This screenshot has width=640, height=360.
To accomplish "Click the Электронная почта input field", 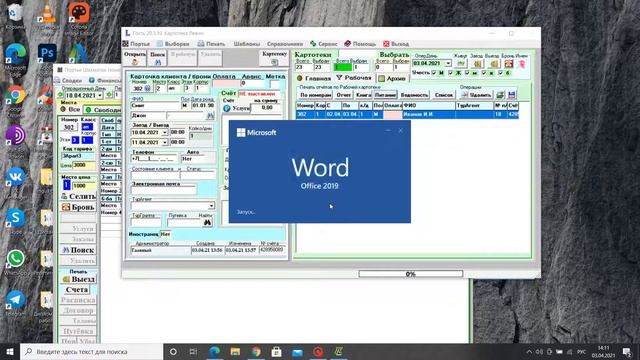I will (x=163, y=190).
